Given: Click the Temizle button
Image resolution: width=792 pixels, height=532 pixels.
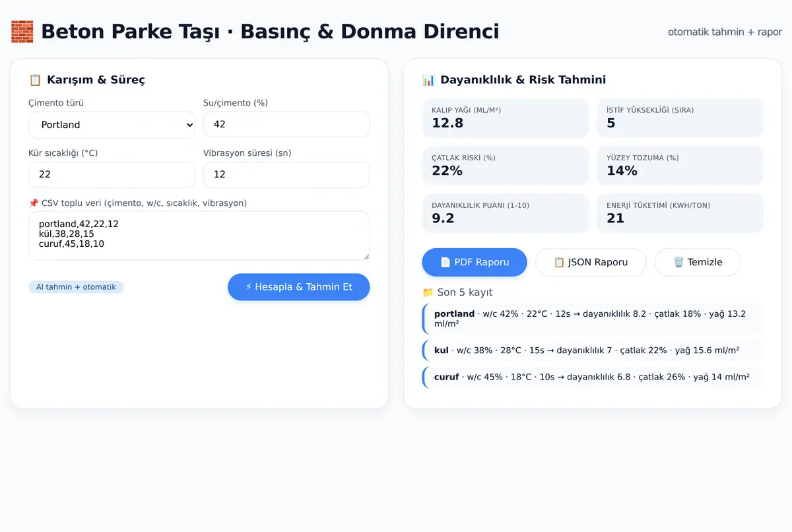Looking at the screenshot, I should pyautogui.click(x=698, y=262).
